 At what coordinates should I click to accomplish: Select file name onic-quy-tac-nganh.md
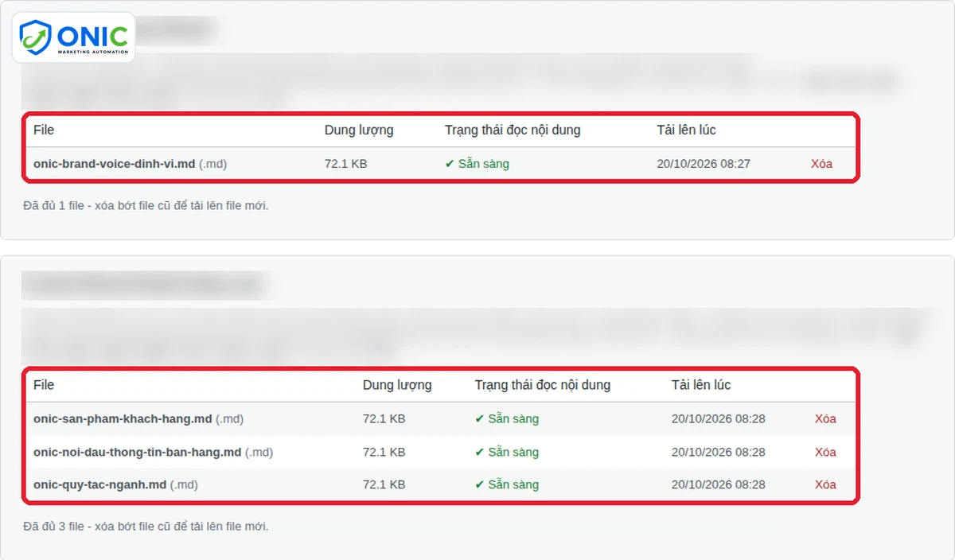tap(100, 484)
